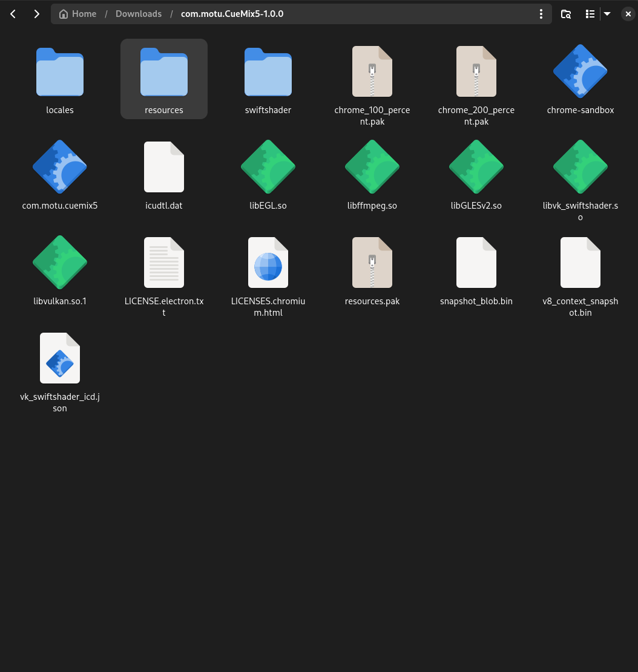Click the "resources" folder name label
Image resolution: width=638 pixels, height=672 pixels.
tap(164, 110)
